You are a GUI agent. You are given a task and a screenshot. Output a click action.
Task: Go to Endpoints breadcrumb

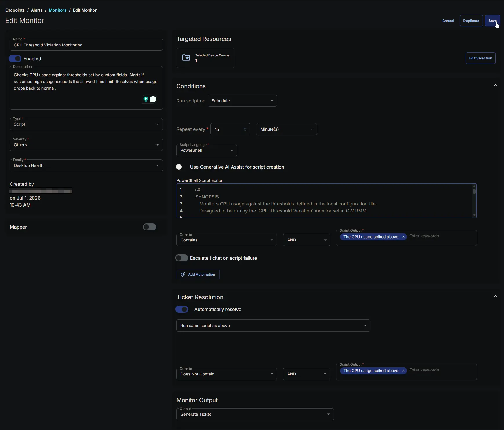coord(15,10)
